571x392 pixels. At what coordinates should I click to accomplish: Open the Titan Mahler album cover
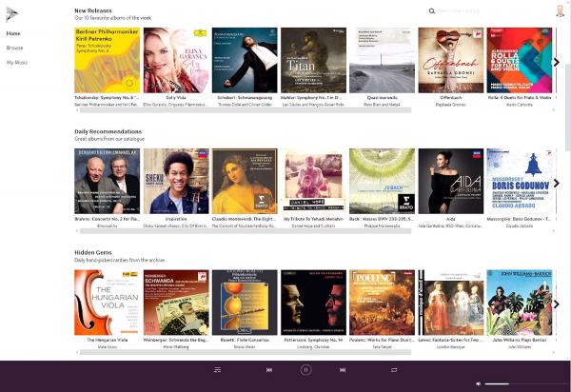tap(313, 60)
